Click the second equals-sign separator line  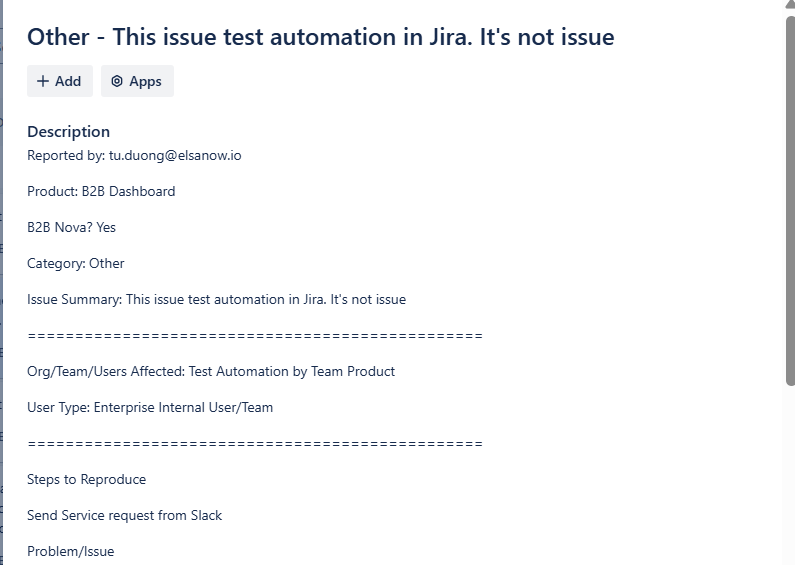pyautogui.click(x=255, y=444)
